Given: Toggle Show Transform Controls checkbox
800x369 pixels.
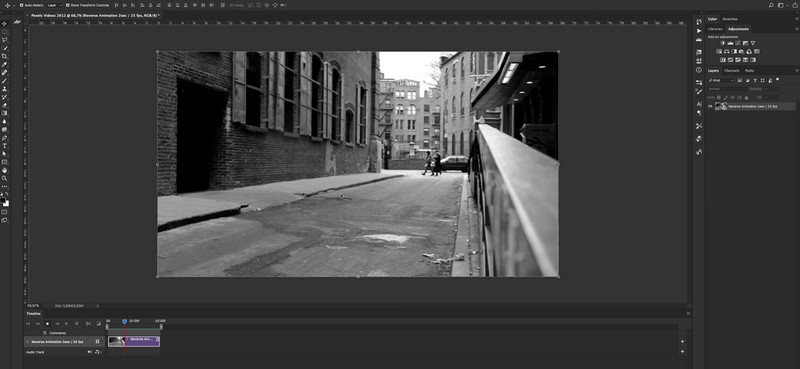Looking at the screenshot, I should 67,5.
